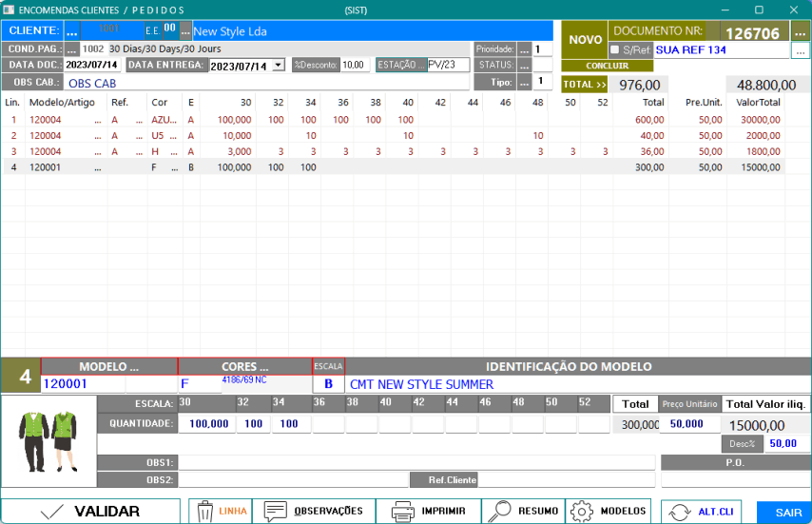The height and width of the screenshot is (524, 812).
Task: Click the MODELO ... header button
Action: (x=109, y=366)
